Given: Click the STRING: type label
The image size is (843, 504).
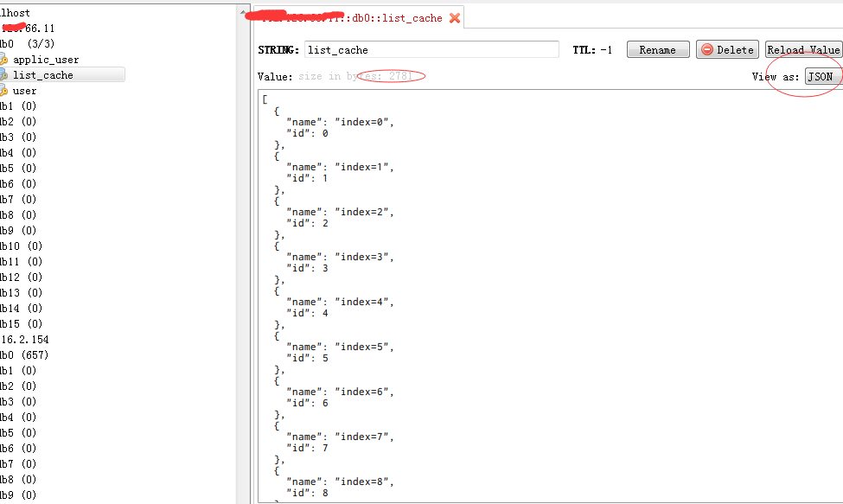Looking at the screenshot, I should point(278,49).
